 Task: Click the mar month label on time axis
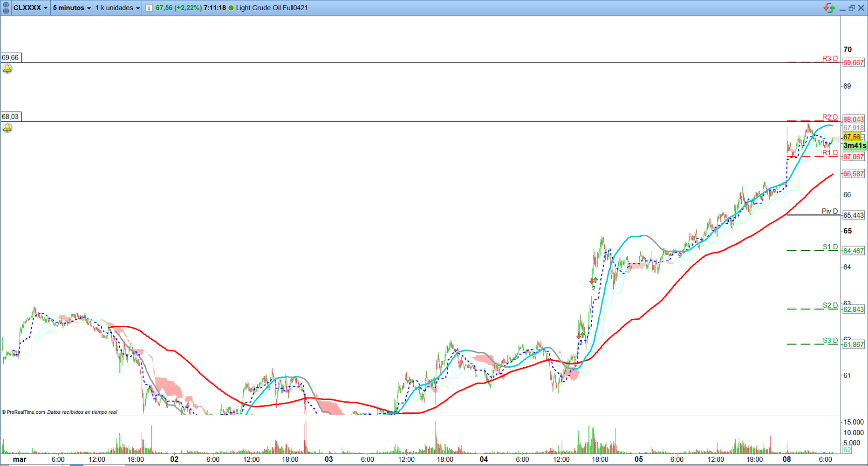pos(20,459)
